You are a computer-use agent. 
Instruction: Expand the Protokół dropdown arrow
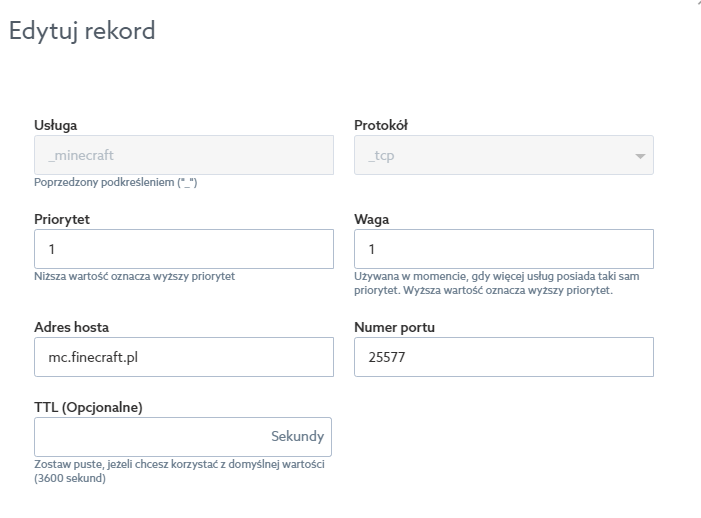pyautogui.click(x=638, y=157)
